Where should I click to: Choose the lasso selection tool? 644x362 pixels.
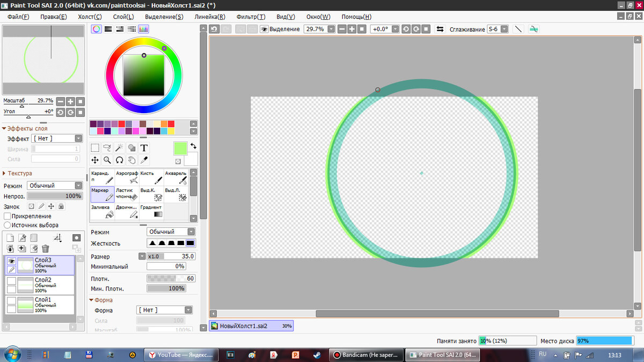pos(107,147)
